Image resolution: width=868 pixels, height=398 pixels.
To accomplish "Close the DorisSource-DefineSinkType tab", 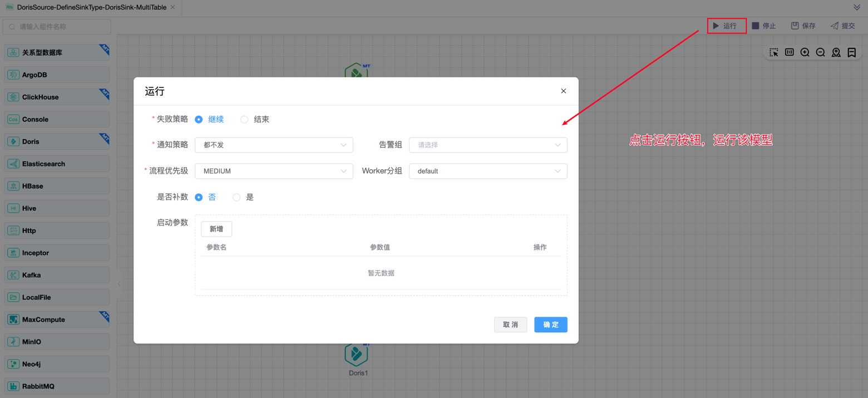I will pyautogui.click(x=172, y=7).
